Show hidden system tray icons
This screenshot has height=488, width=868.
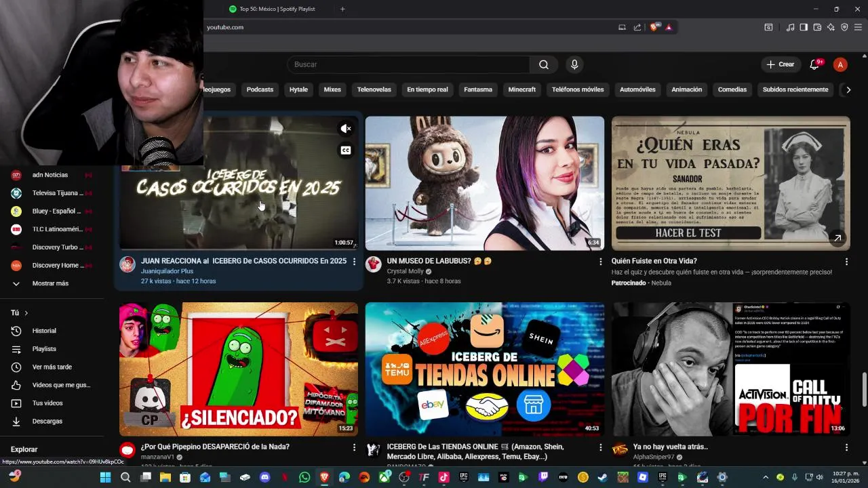(766, 477)
